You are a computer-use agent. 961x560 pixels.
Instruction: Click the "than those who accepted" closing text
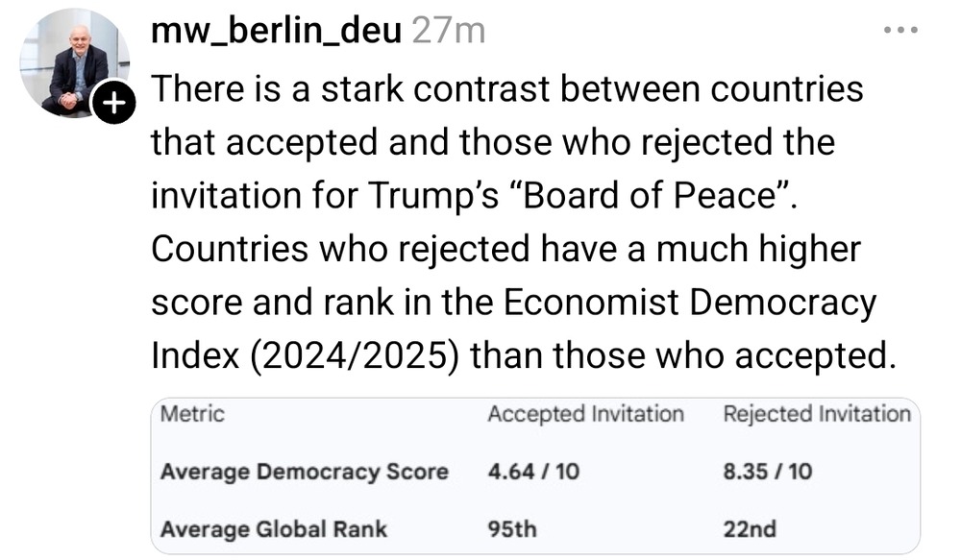click(682, 356)
